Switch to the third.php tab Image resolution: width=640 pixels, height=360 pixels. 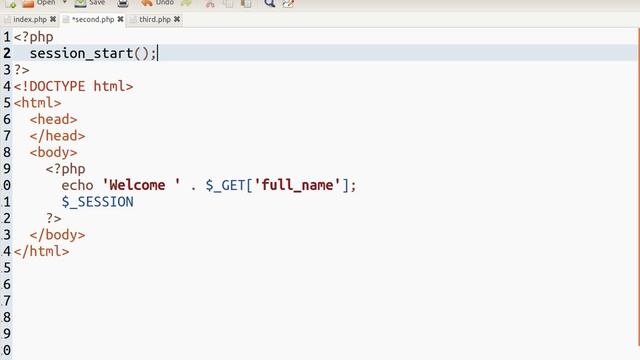click(x=155, y=19)
